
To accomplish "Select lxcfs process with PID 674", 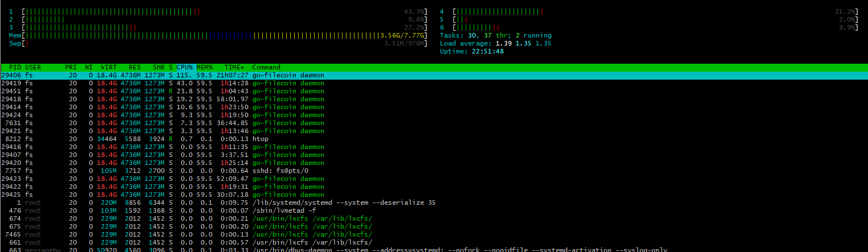I will (434, 218).
